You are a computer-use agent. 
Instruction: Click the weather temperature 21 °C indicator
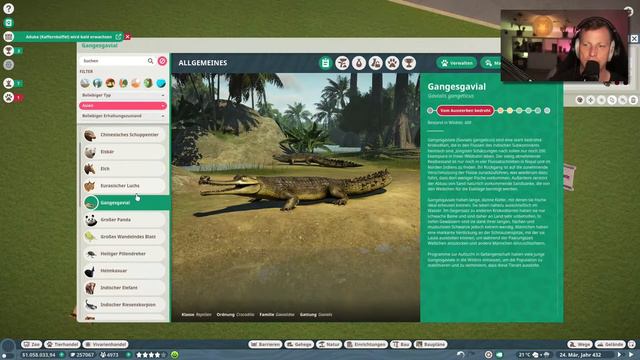pos(534,355)
